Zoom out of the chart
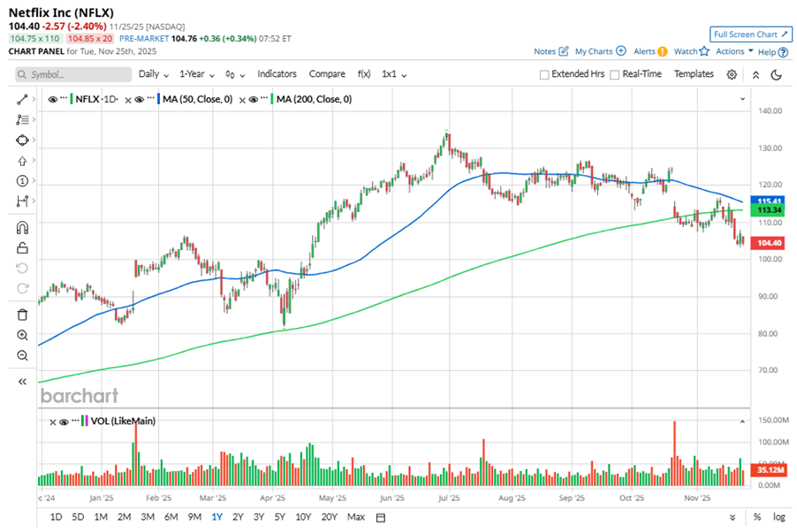This screenshot has height=532, width=797. point(22,355)
